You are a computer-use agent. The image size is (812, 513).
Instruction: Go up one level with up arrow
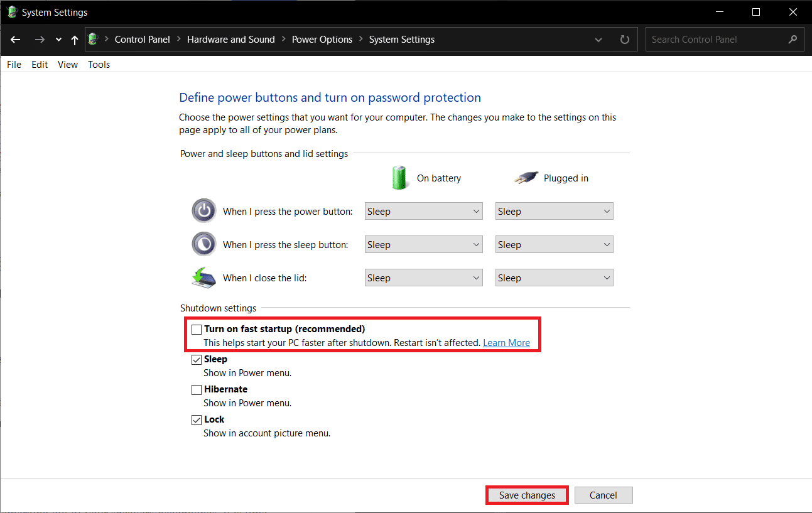pos(75,40)
